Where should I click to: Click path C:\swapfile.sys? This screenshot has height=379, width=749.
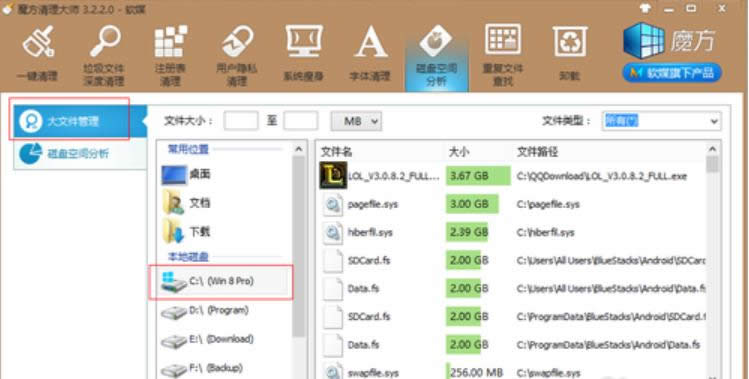[x=548, y=373]
